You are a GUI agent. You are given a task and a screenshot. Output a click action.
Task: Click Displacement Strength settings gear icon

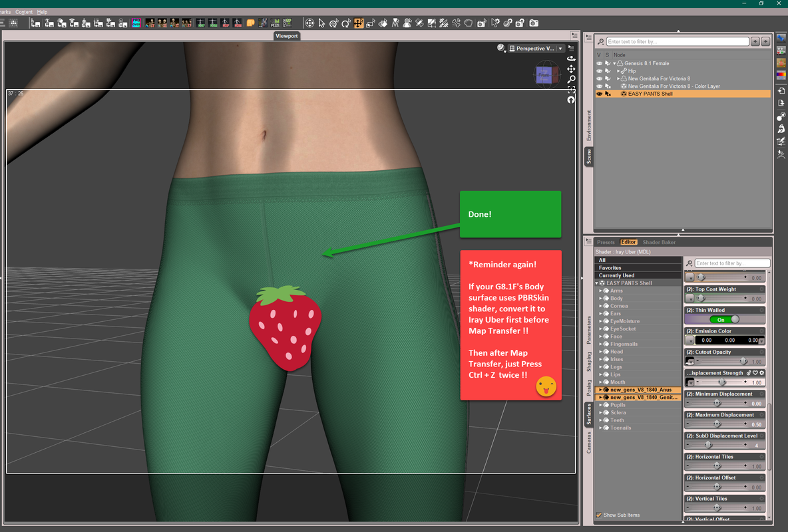pos(762,373)
